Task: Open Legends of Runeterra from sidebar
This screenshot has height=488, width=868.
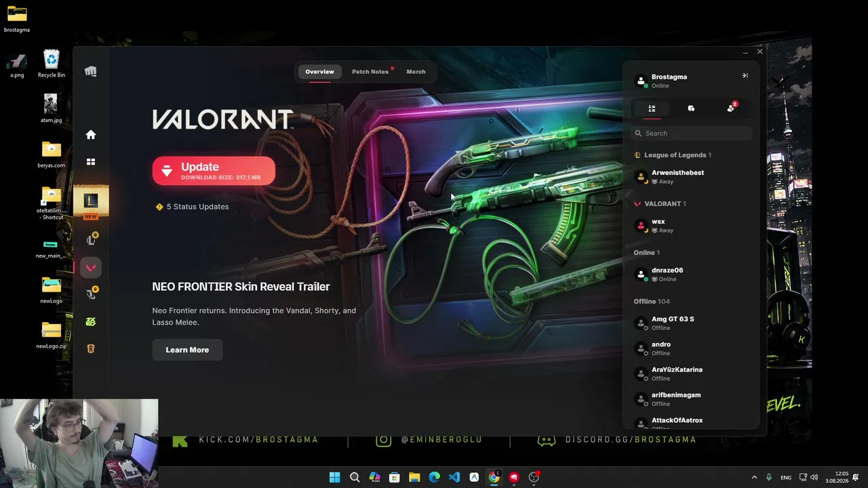Action: click(91, 349)
